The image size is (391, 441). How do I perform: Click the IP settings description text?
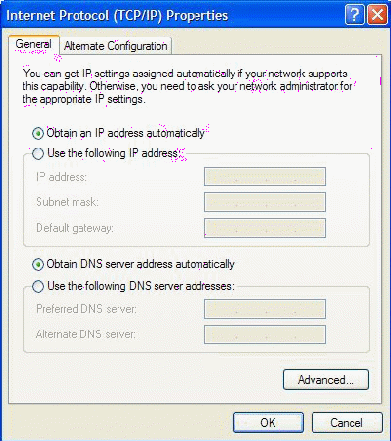(187, 86)
